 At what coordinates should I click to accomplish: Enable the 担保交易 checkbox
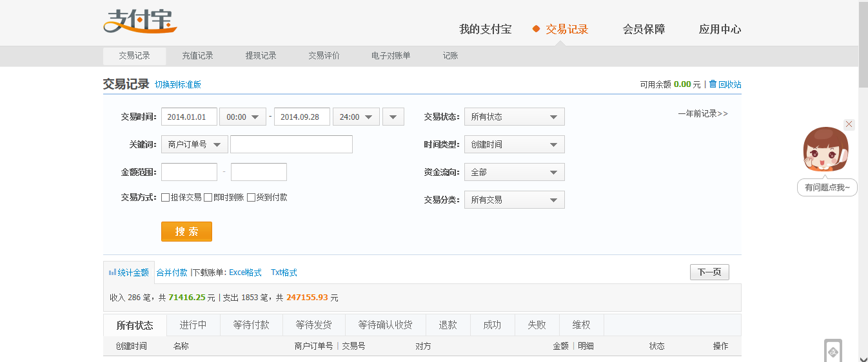166,197
